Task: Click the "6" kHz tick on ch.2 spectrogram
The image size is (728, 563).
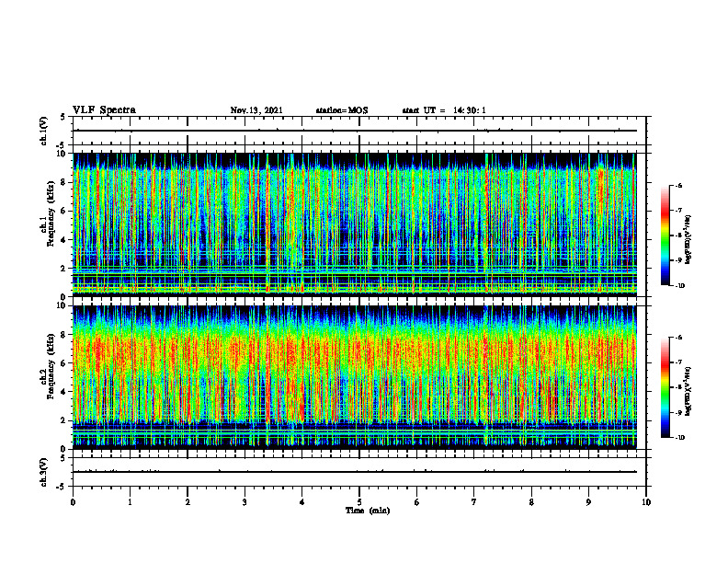Action: [64, 363]
